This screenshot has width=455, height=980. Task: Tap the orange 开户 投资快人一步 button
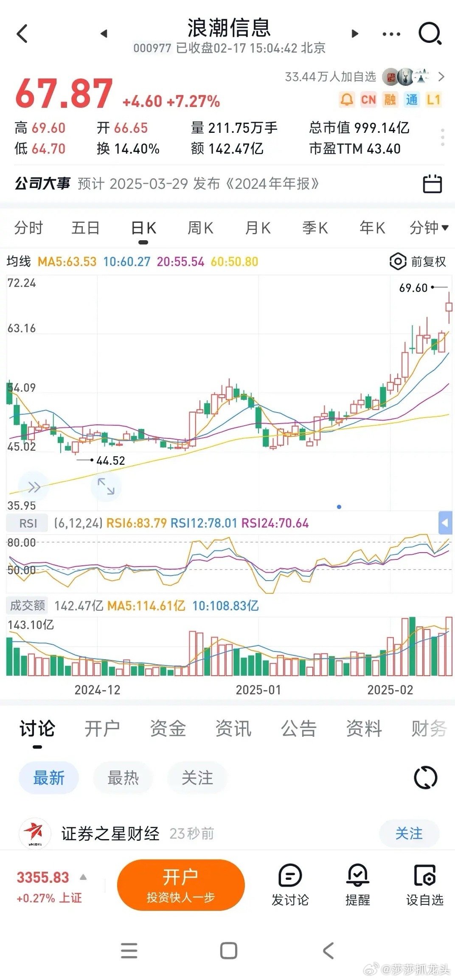coord(181,885)
